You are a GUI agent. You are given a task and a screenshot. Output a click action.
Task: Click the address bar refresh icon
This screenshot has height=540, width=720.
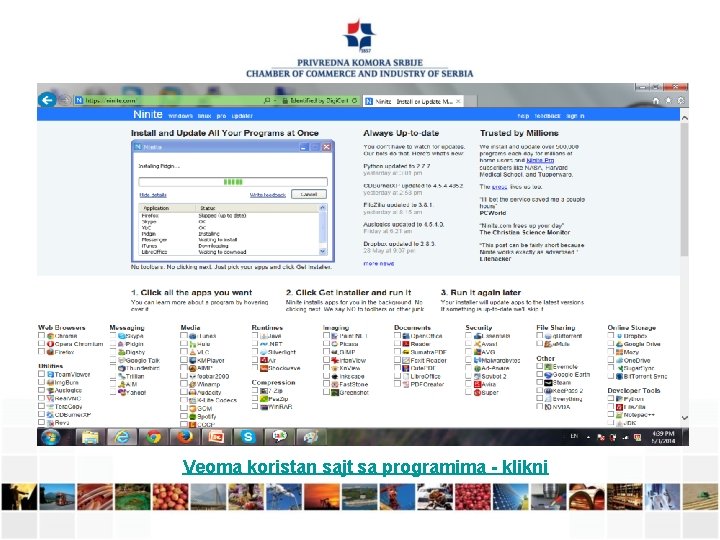click(354, 101)
